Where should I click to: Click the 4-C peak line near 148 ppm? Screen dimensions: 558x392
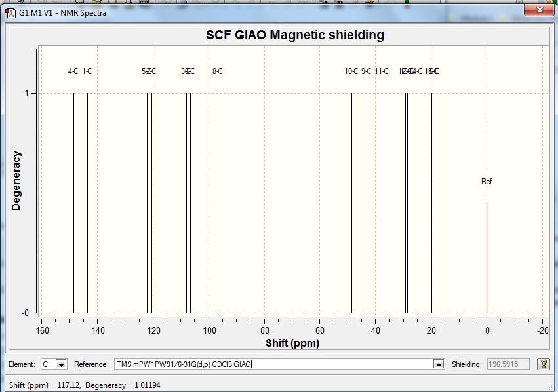pyautogui.click(x=73, y=203)
